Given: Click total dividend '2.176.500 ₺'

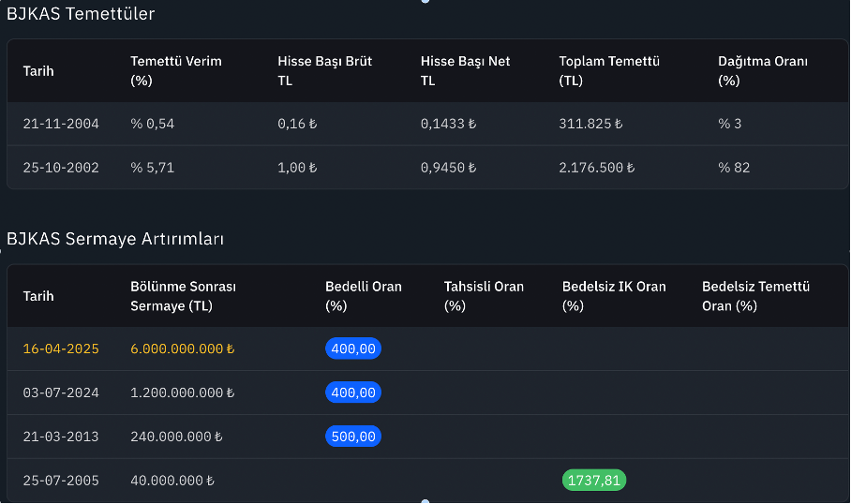Looking at the screenshot, I should 596,168.
